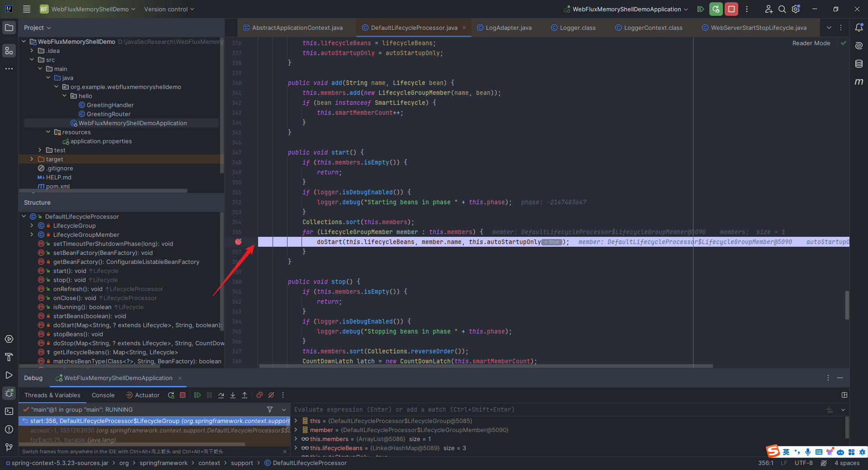The width and height of the screenshot is (868, 470).
Task: Close the debug session tab
Action: click(x=180, y=378)
